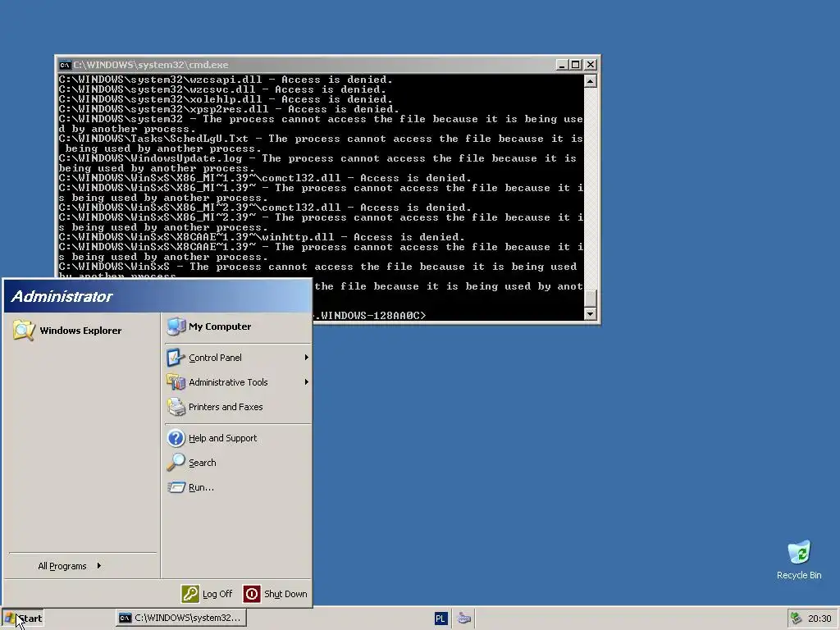Image resolution: width=840 pixels, height=630 pixels.
Task: Minimize the cmd.exe window
Action: click(x=561, y=65)
